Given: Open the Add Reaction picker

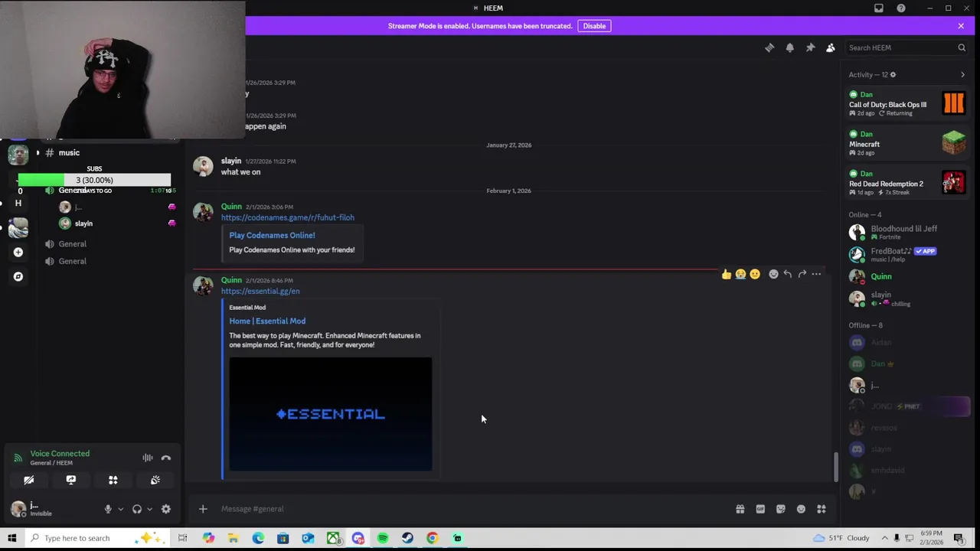Looking at the screenshot, I should pos(773,274).
